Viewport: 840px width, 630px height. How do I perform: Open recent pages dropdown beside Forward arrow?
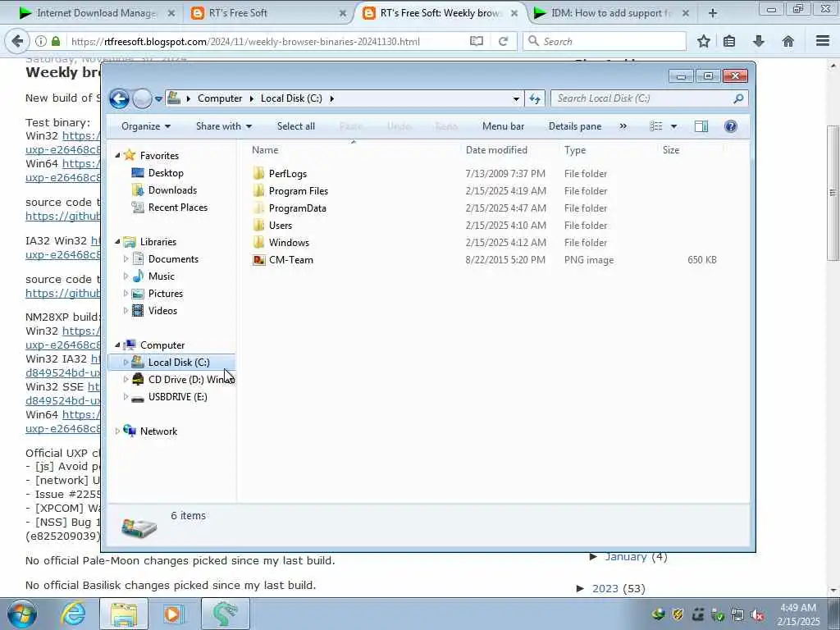pos(158,98)
